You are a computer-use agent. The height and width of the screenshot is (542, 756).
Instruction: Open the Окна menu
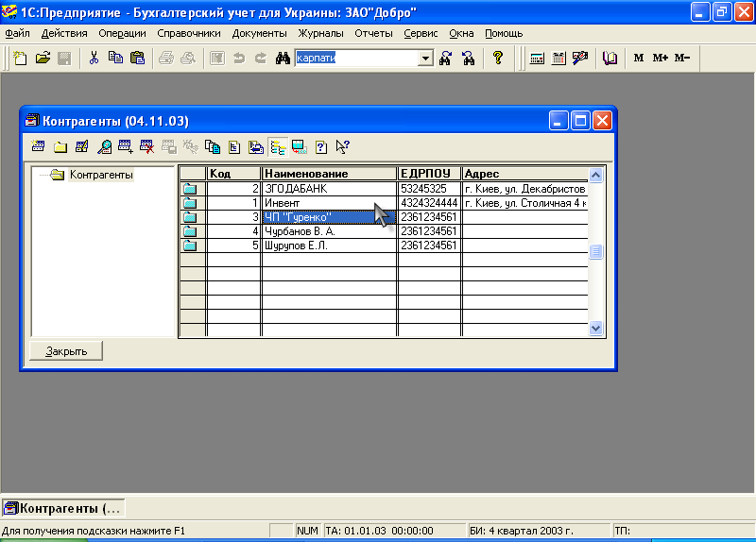pyautogui.click(x=461, y=33)
